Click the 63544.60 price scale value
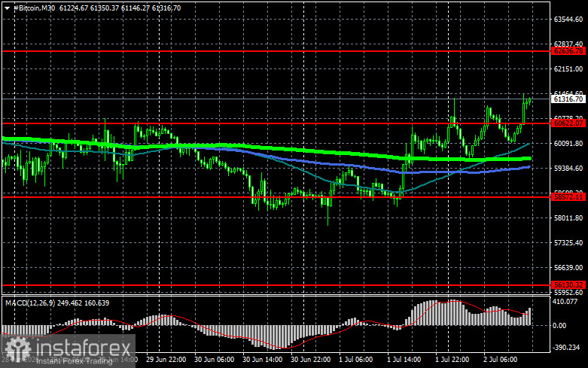Image resolution: width=588 pixels, height=368 pixels. [568, 19]
